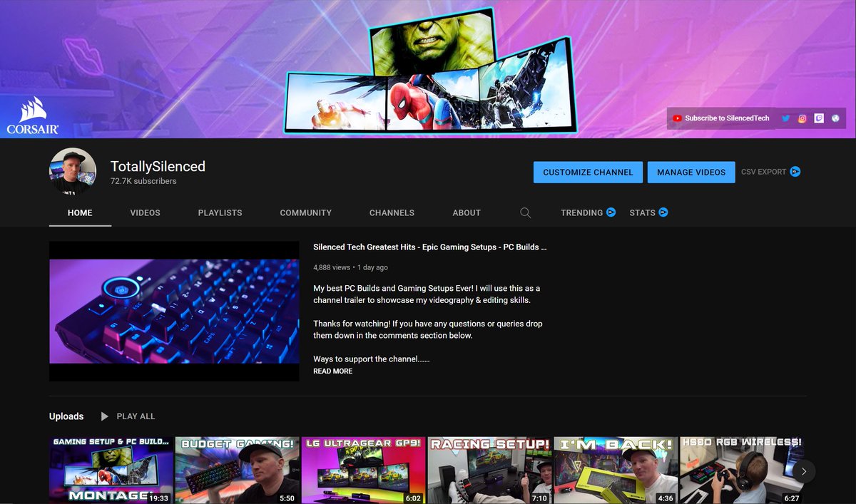This screenshot has height=504, width=856.
Task: Expand description with READ MORE
Action: pos(332,371)
